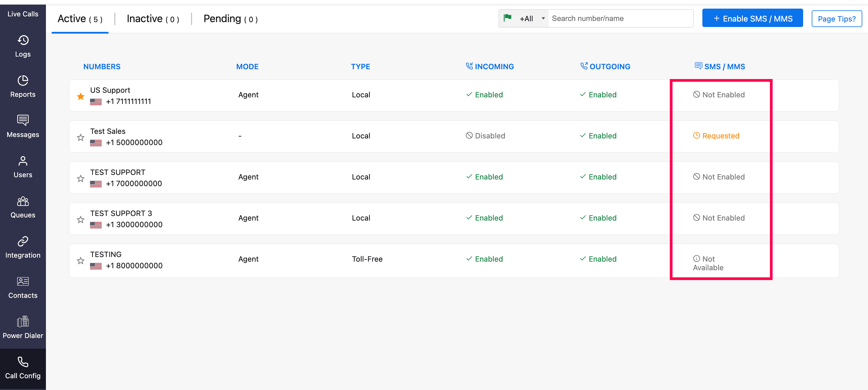Viewport: 868px width, 390px height.
Task: Click the US flag next to +1 3000000000
Action: 96,225
